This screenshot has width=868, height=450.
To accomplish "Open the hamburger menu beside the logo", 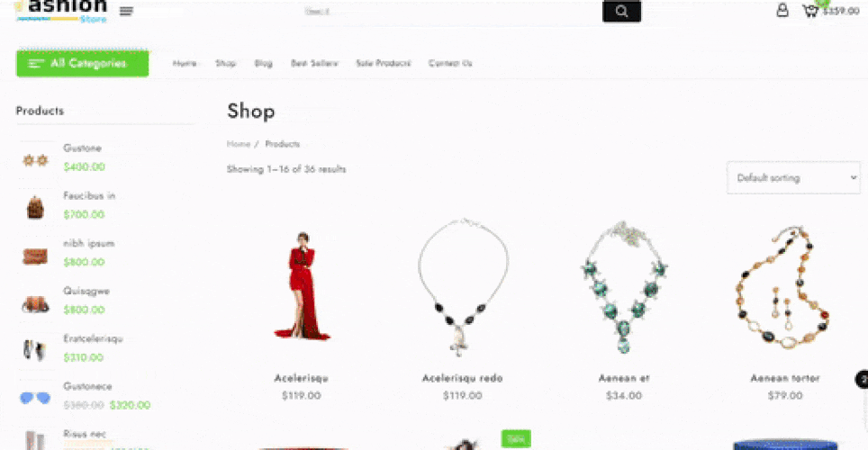I will coord(126,11).
